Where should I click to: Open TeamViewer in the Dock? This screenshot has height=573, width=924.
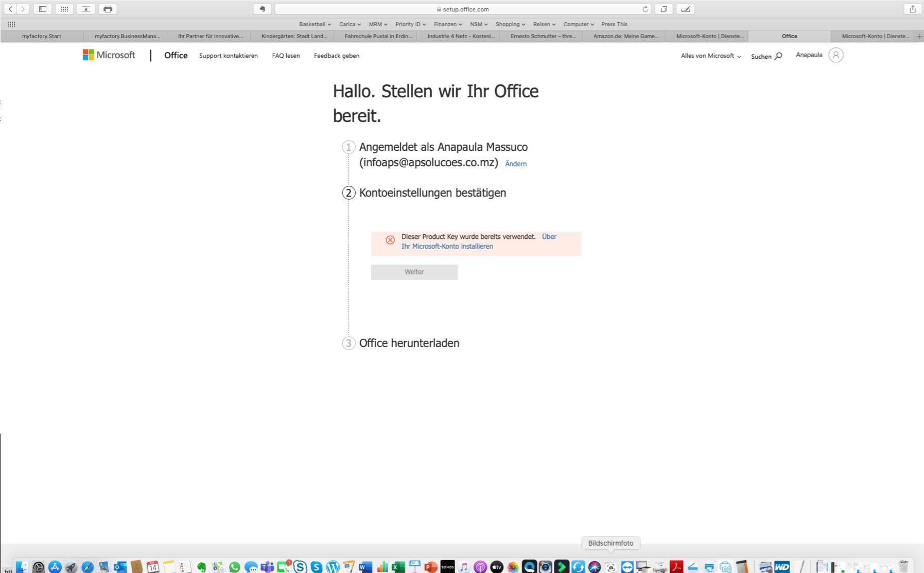pos(627,567)
